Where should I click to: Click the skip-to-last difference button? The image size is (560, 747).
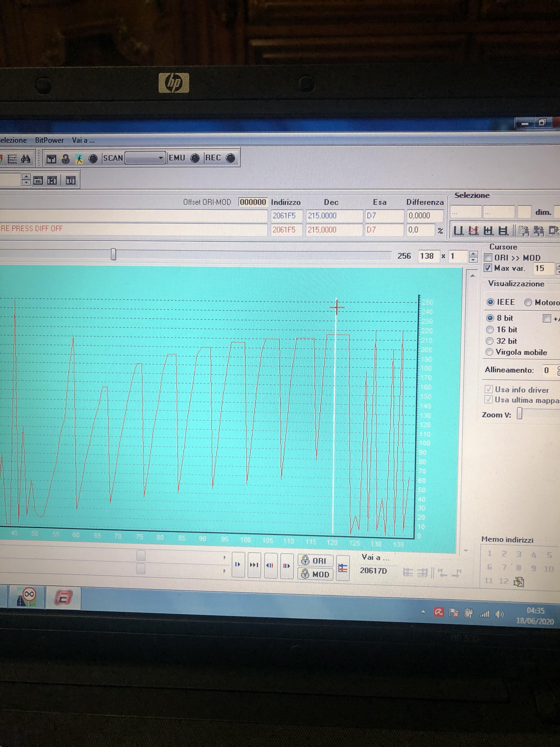click(x=254, y=565)
